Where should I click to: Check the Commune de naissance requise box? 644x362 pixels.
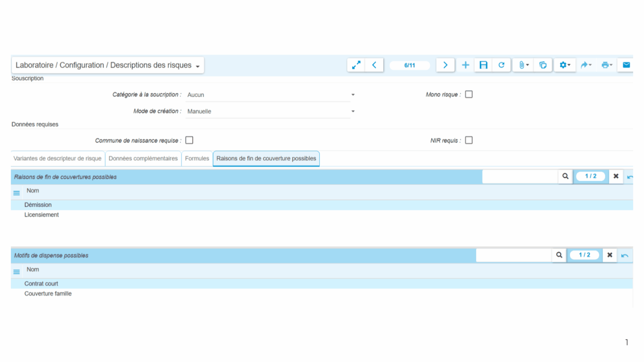189,140
